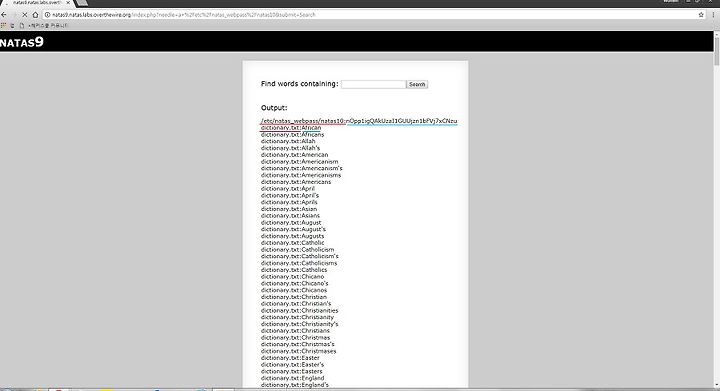
Task: Select 'dictionary.txt:Asians' output line
Action: pos(290,215)
